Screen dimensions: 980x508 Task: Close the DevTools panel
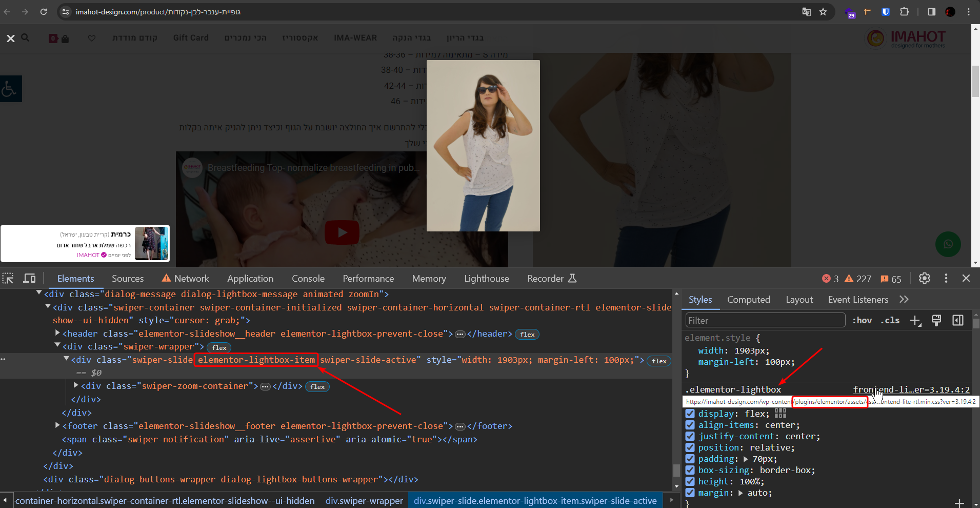pos(966,278)
